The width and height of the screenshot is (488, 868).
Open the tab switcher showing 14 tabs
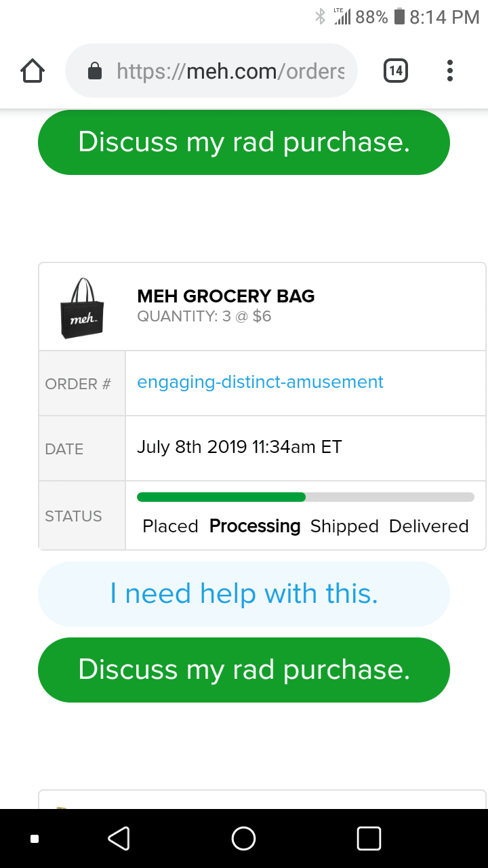396,71
